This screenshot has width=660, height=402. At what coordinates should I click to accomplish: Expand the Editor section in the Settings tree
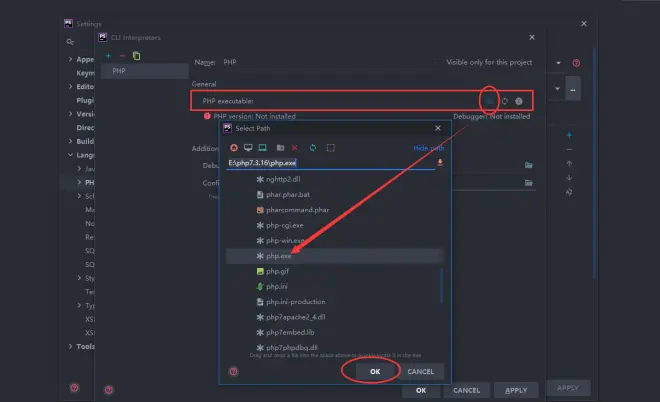click(x=71, y=86)
